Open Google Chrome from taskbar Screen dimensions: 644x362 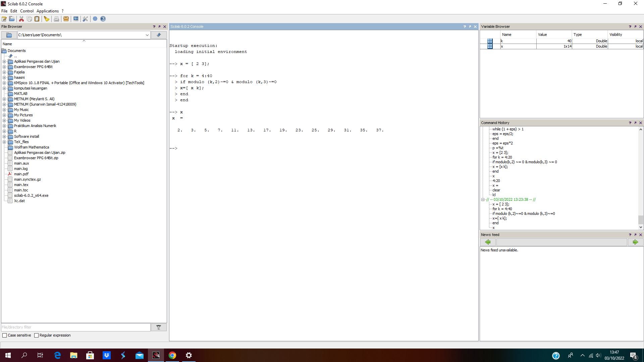(172, 355)
